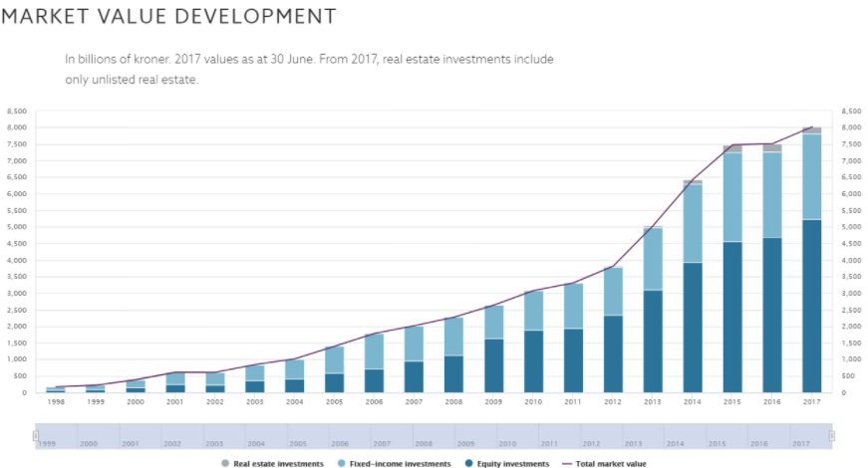
Task: Click the 2,500 label on the right y-axis
Action: click(851, 310)
